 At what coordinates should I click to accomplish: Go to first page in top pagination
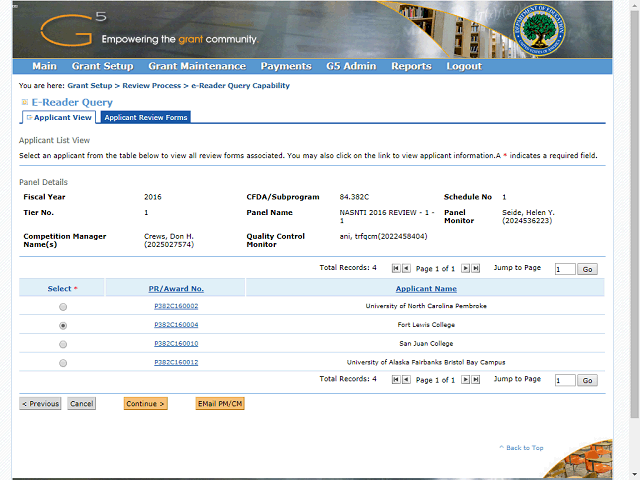coord(396,268)
